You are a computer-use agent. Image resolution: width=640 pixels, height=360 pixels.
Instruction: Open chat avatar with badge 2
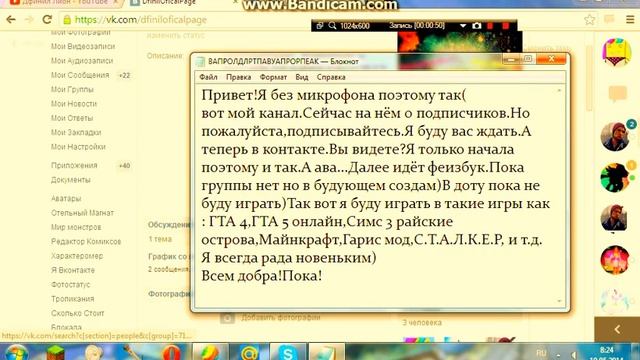coord(616,136)
